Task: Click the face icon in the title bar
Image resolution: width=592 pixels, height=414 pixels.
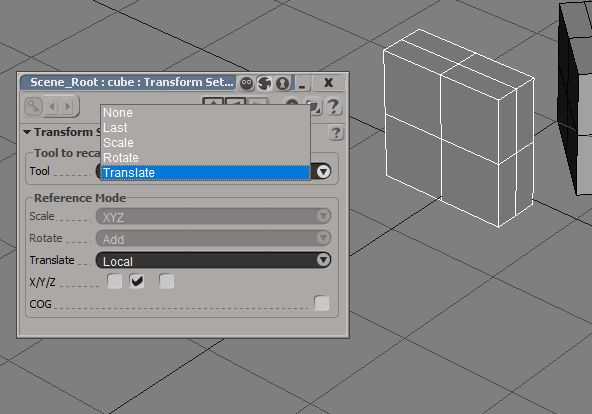Action: tap(247, 83)
